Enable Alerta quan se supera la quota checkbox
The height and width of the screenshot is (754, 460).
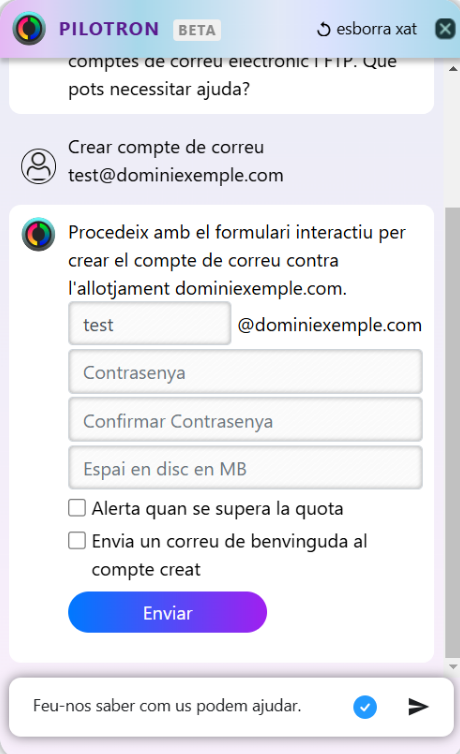pos(77,508)
